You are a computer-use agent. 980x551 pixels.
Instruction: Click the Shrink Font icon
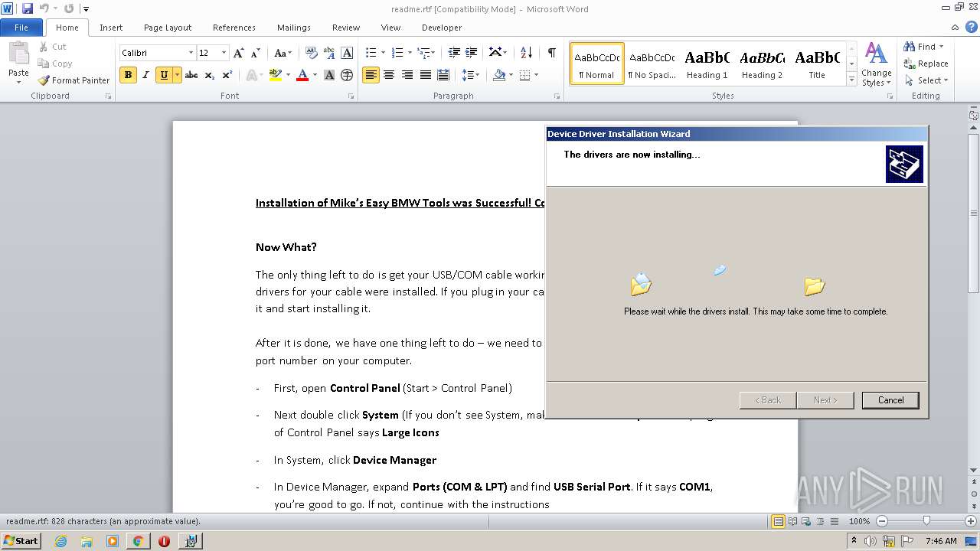tap(256, 53)
